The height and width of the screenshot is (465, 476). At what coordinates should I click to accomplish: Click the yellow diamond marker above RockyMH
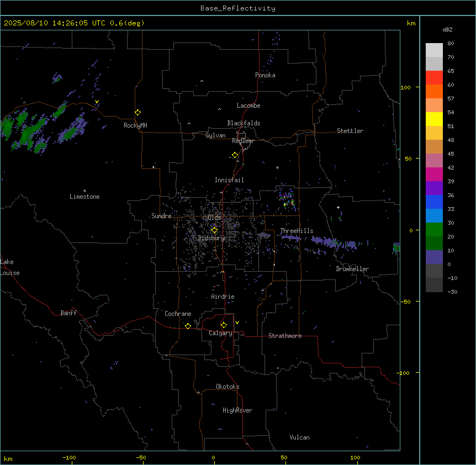137,113
